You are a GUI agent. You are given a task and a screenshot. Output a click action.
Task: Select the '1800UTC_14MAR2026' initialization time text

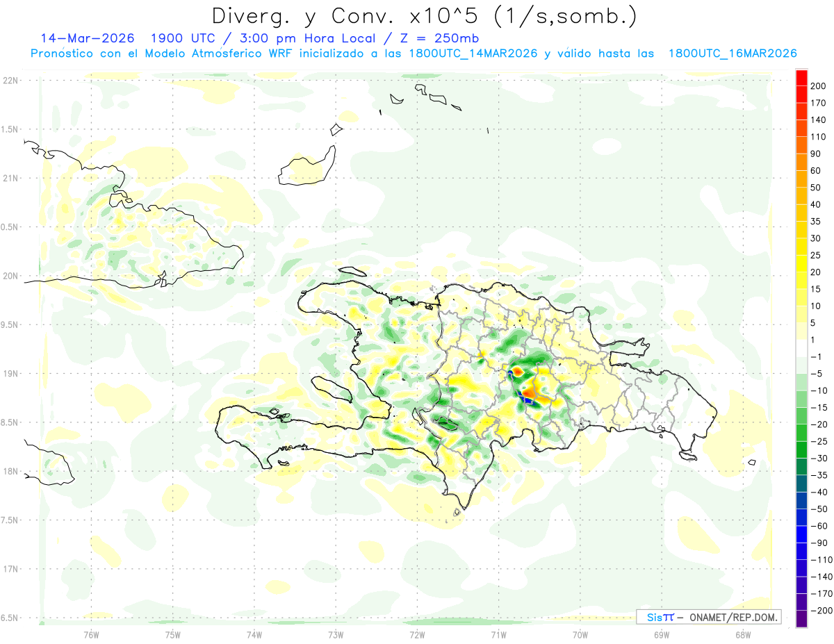tap(473, 53)
